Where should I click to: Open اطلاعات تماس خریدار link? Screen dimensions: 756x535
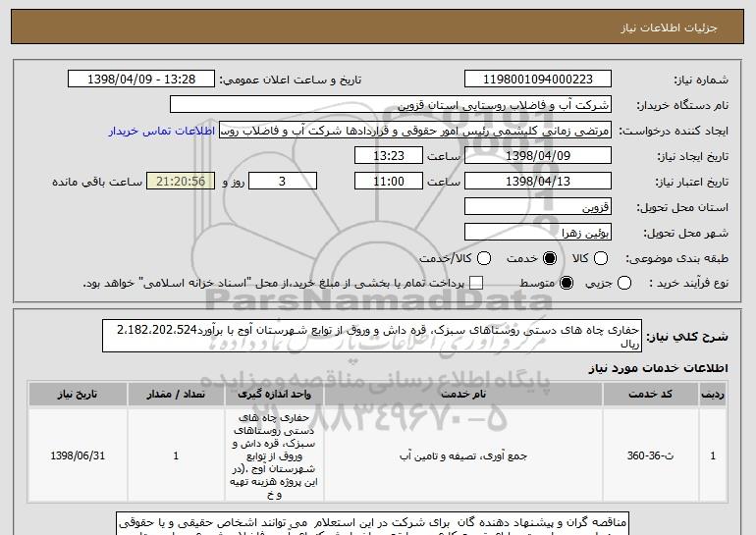162,132
